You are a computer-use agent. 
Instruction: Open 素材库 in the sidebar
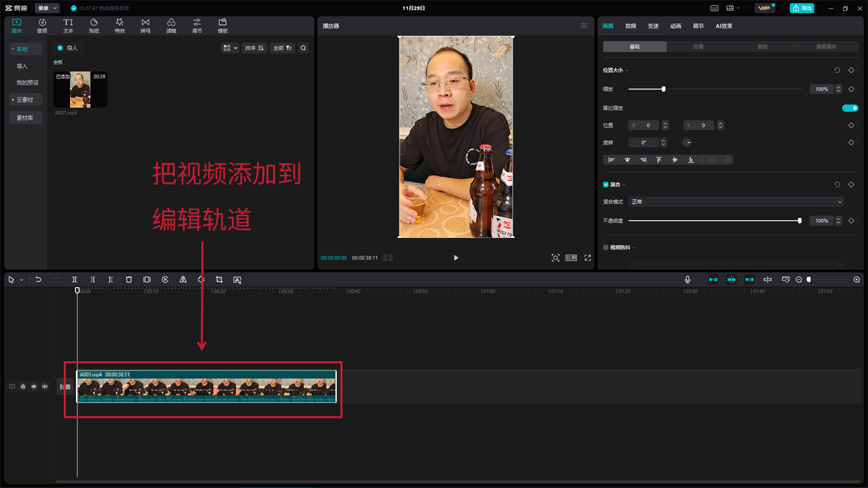click(26, 118)
